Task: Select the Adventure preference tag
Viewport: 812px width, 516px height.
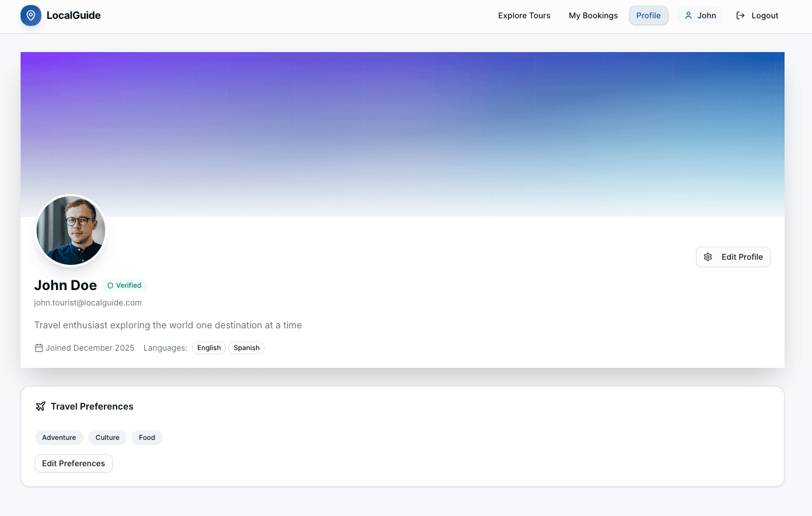Action: [x=59, y=438]
